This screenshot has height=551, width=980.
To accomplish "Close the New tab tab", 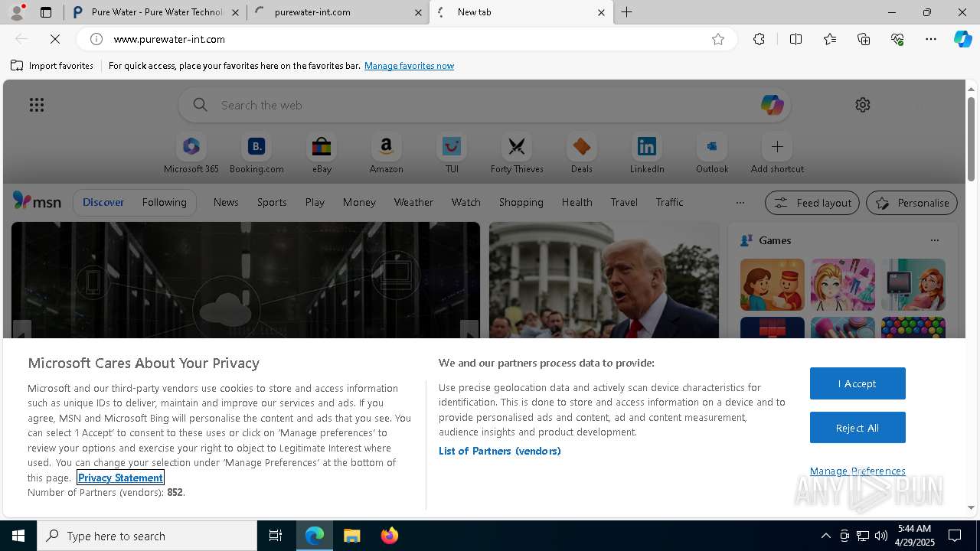I will click(x=601, y=12).
